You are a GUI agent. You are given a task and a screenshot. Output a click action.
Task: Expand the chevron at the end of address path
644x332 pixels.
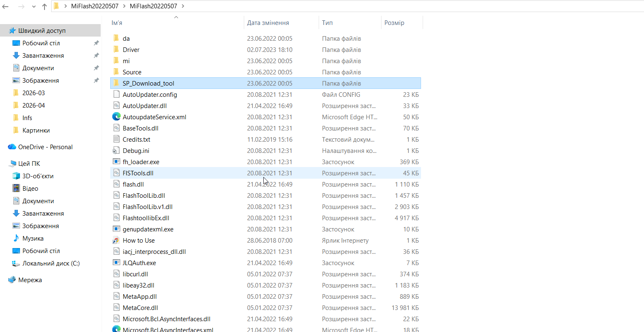[183, 6]
